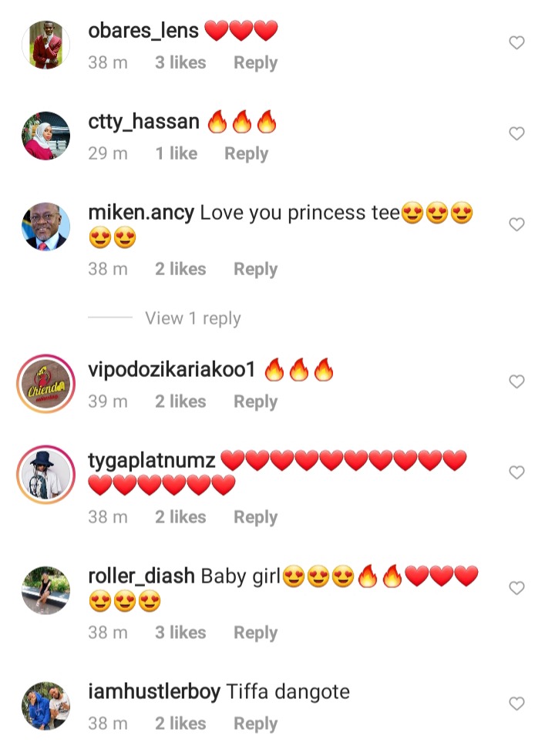Open obares_lens profile avatar
Image resolution: width=555 pixels, height=756 pixels.
coord(45,45)
